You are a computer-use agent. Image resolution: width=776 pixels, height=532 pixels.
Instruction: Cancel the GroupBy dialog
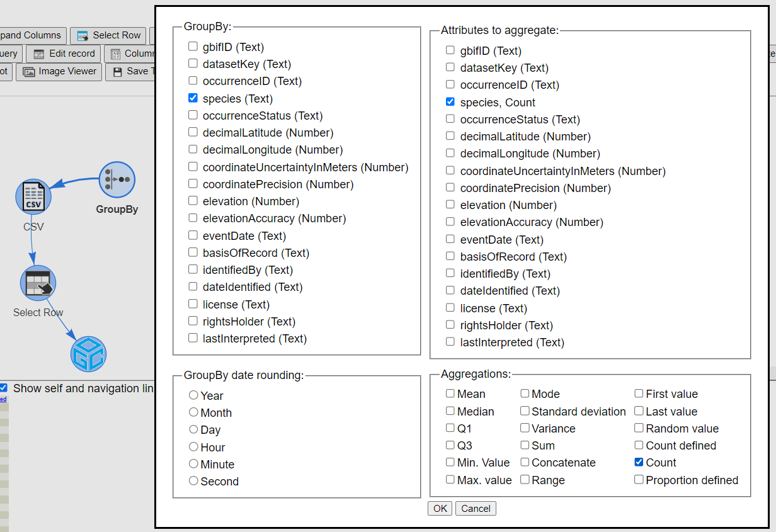[476, 508]
